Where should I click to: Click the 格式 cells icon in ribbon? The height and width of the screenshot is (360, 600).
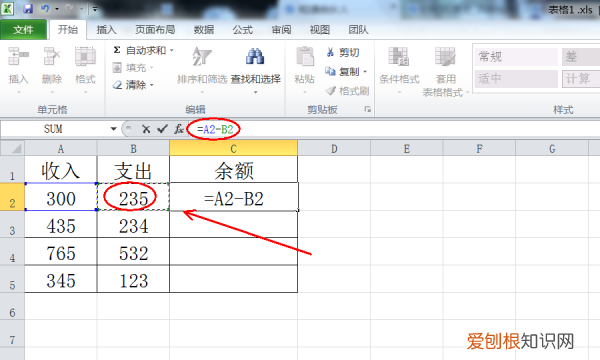[x=85, y=57]
